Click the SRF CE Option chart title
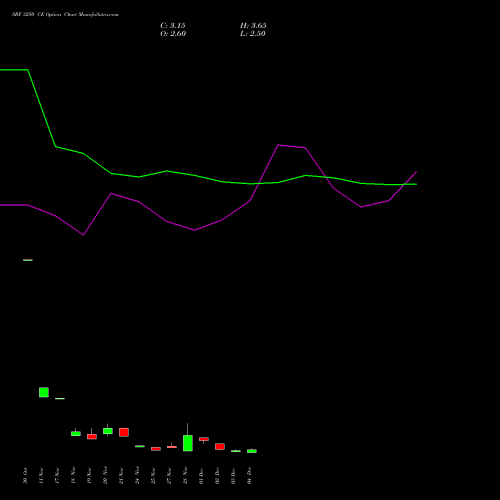This screenshot has width=500, height=500. point(65,15)
